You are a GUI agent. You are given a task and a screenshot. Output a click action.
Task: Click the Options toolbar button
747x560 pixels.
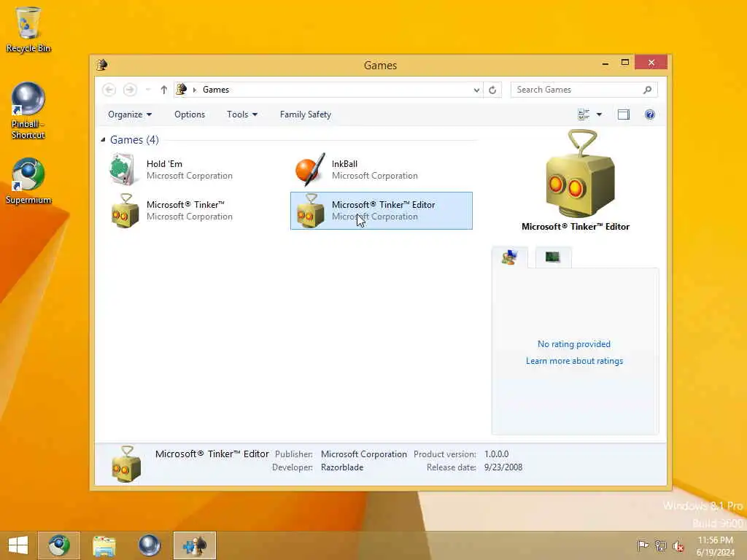(x=190, y=114)
